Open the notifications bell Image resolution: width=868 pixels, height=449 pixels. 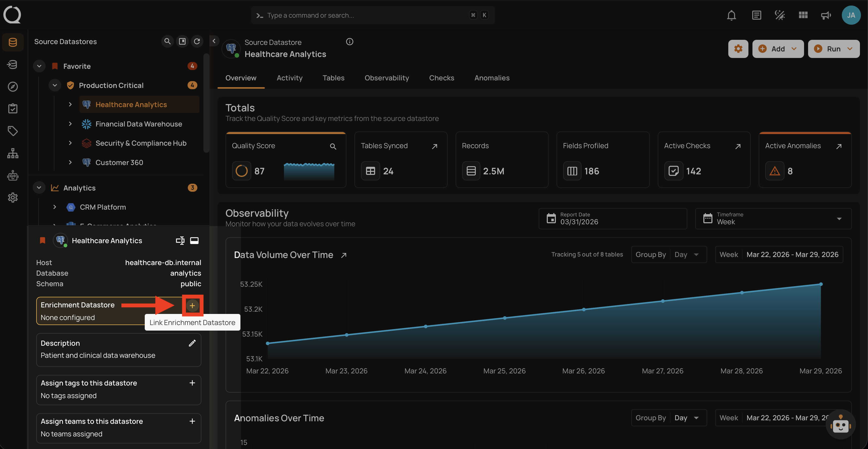[x=731, y=15]
